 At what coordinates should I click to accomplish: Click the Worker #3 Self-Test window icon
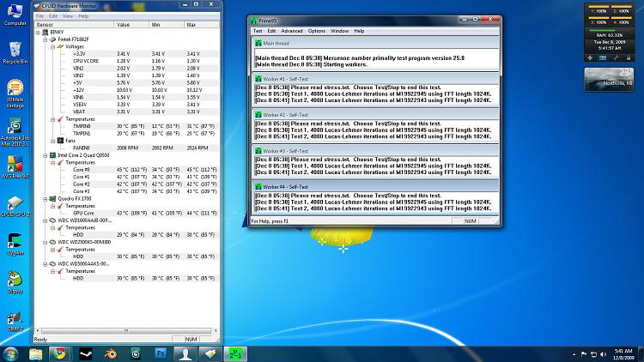tap(258, 151)
